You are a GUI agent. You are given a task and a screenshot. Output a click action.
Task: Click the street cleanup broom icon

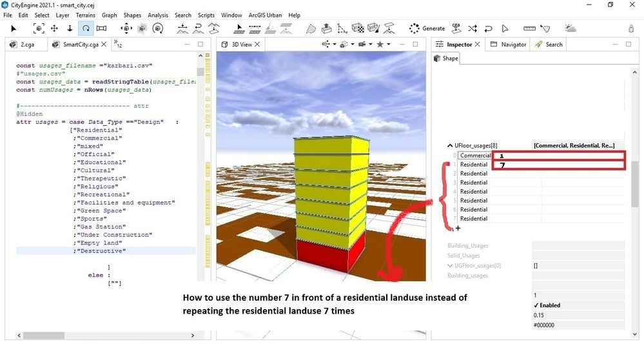click(271, 28)
